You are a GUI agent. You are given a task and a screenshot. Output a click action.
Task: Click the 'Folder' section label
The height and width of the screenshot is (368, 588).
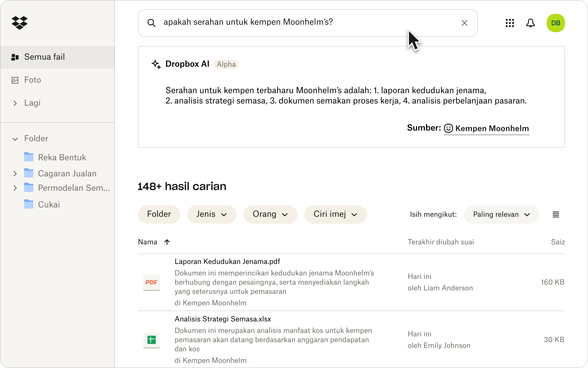[x=36, y=139]
